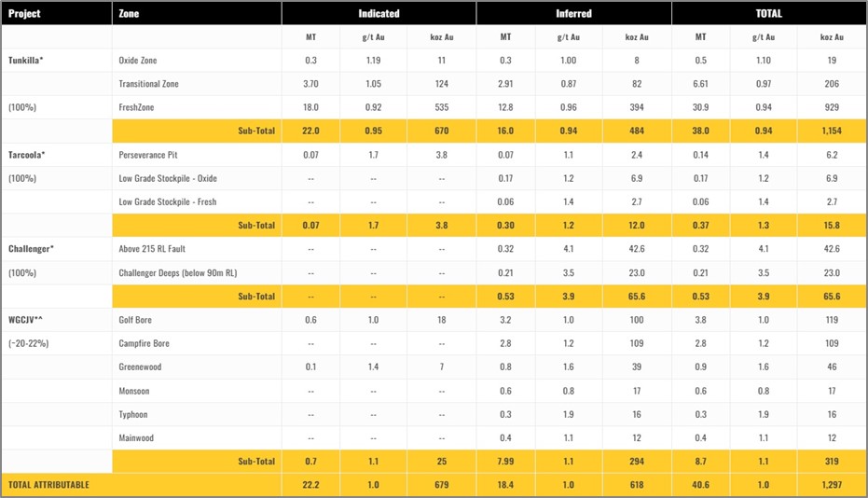Select the Oxide Zone row label
The image size is (868, 498).
[141, 61]
